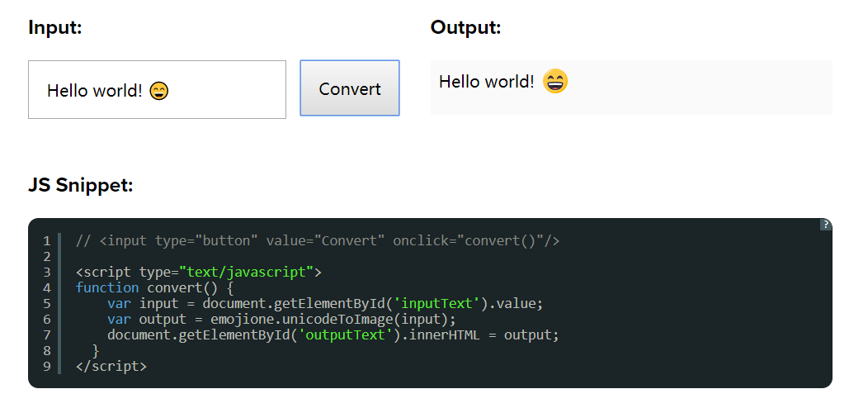Select the "Output:" heading text
This screenshot has height=408, width=868.
tap(465, 27)
